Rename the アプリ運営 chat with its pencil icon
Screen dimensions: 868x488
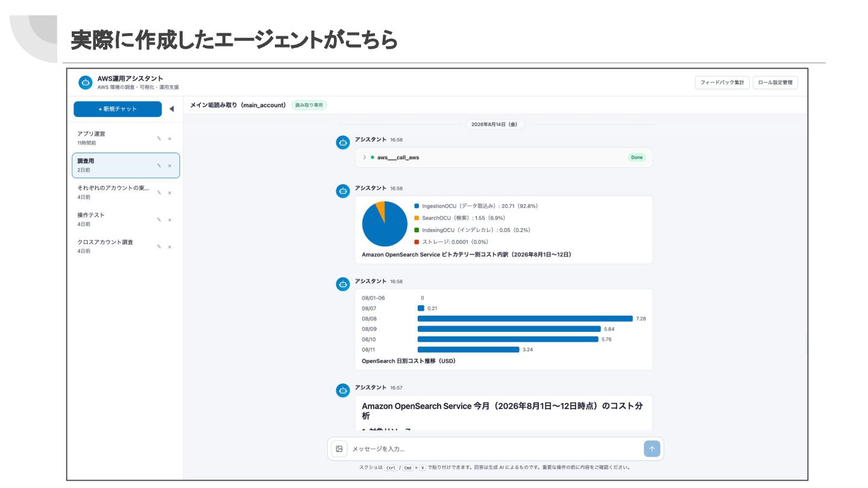coord(159,139)
